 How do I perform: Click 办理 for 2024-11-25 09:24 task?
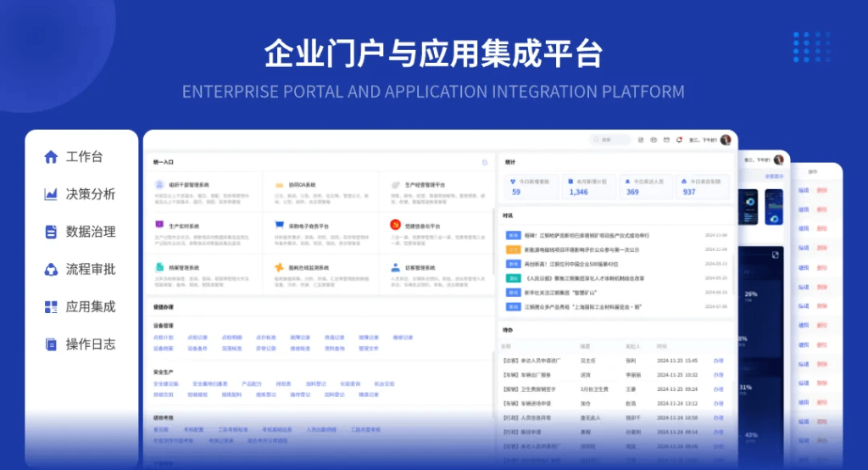pyautogui.click(x=719, y=389)
